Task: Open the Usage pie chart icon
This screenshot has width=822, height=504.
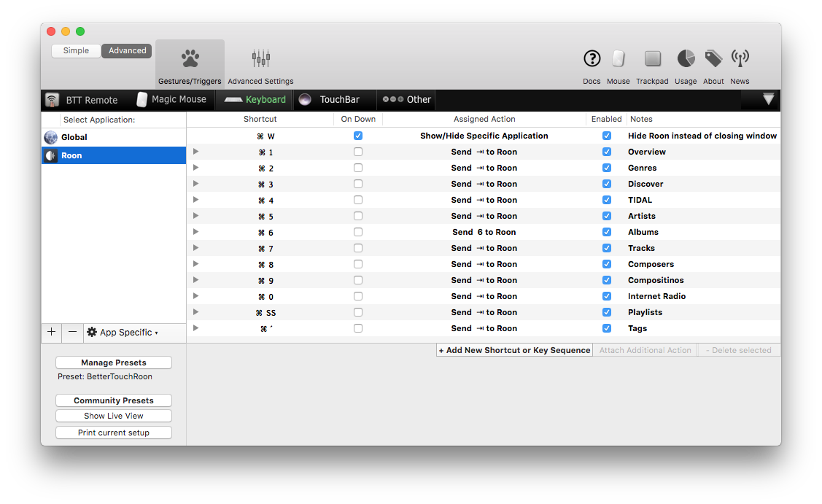Action: click(686, 58)
